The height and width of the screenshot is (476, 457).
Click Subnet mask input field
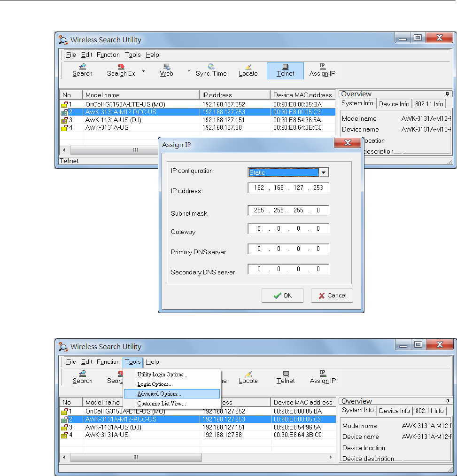coord(288,210)
